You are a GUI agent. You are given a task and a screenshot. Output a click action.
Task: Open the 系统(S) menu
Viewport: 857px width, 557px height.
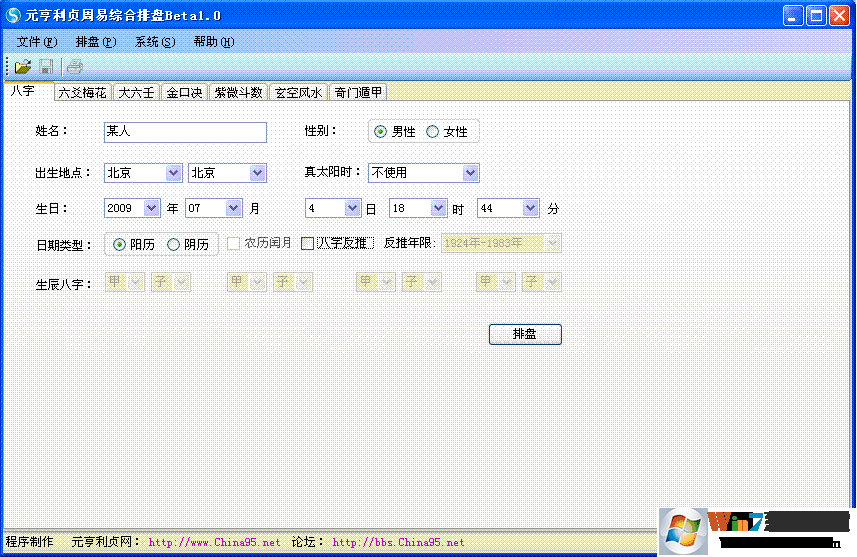coord(155,42)
